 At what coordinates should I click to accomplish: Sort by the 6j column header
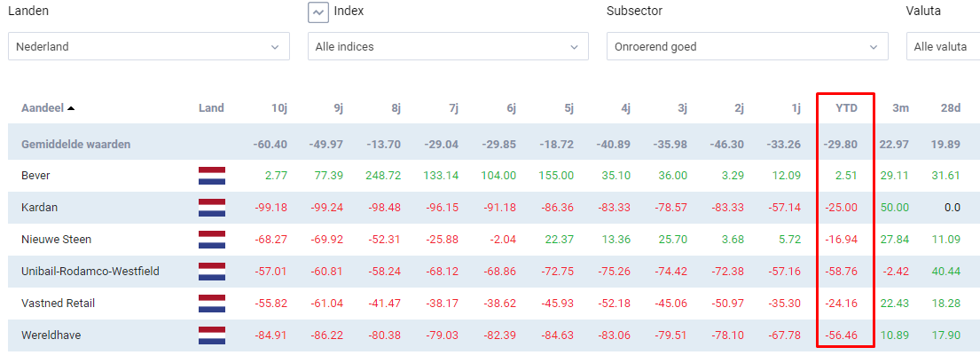511,108
